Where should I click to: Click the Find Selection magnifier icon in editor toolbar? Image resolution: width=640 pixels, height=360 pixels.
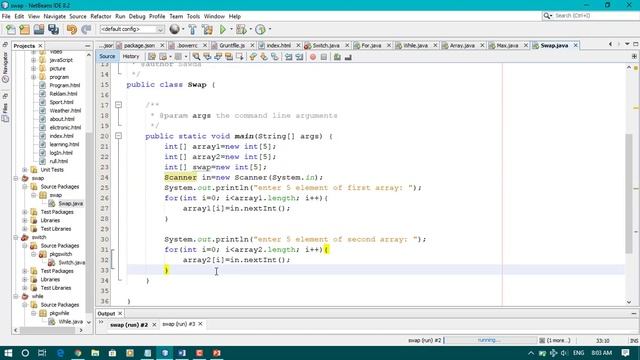[196, 57]
